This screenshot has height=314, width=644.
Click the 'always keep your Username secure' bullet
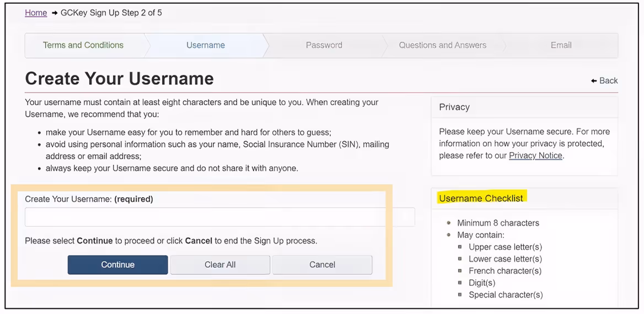171,168
